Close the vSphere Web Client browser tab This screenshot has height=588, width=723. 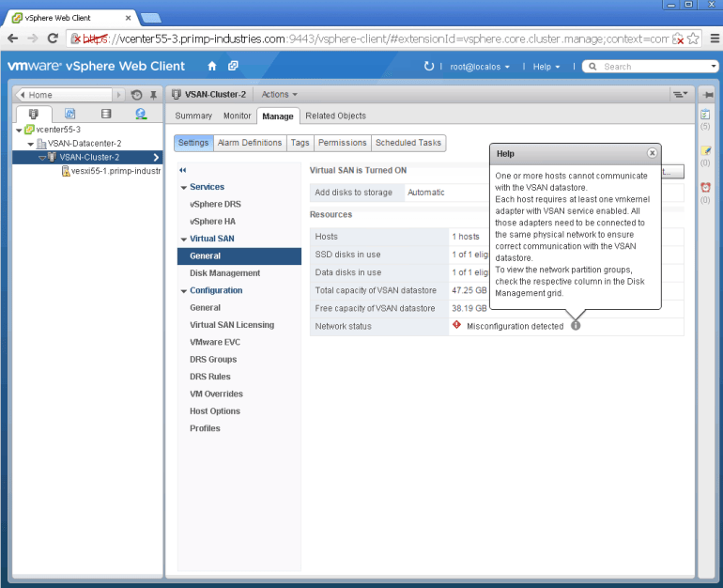(129, 18)
